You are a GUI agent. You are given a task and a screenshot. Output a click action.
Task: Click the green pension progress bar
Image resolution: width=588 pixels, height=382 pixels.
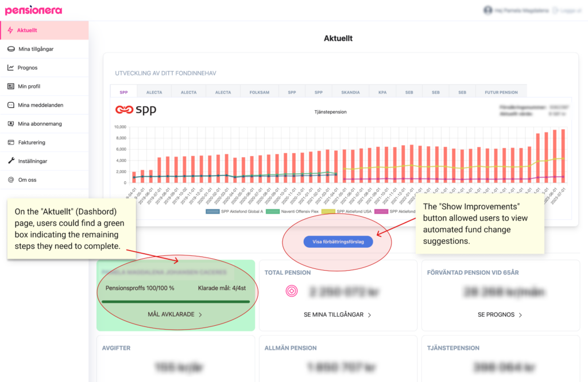pyautogui.click(x=176, y=302)
